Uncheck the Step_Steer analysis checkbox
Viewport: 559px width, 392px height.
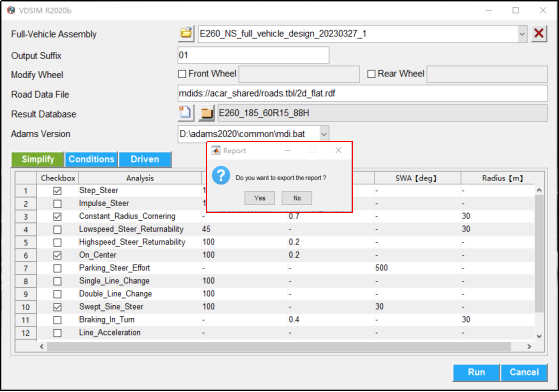pos(57,191)
